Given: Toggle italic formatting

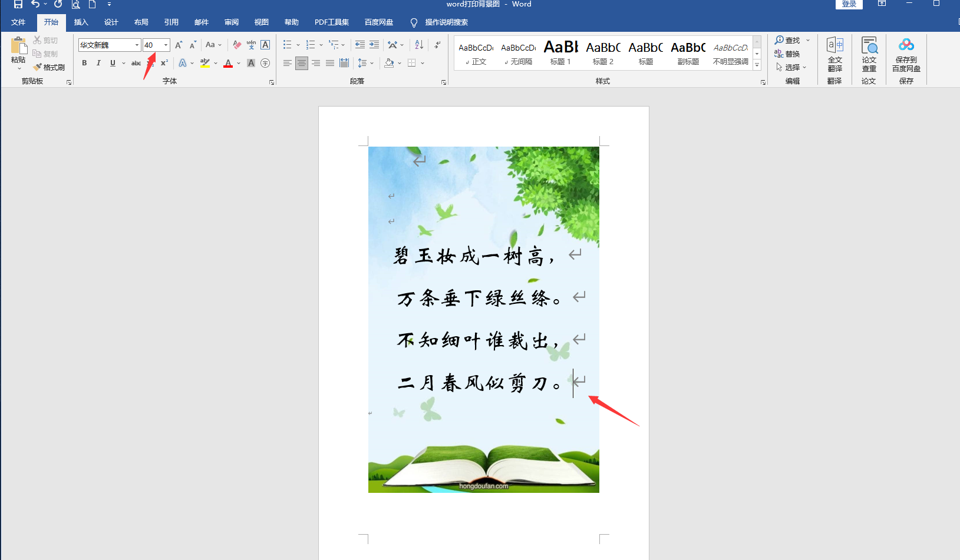Looking at the screenshot, I should click(98, 63).
